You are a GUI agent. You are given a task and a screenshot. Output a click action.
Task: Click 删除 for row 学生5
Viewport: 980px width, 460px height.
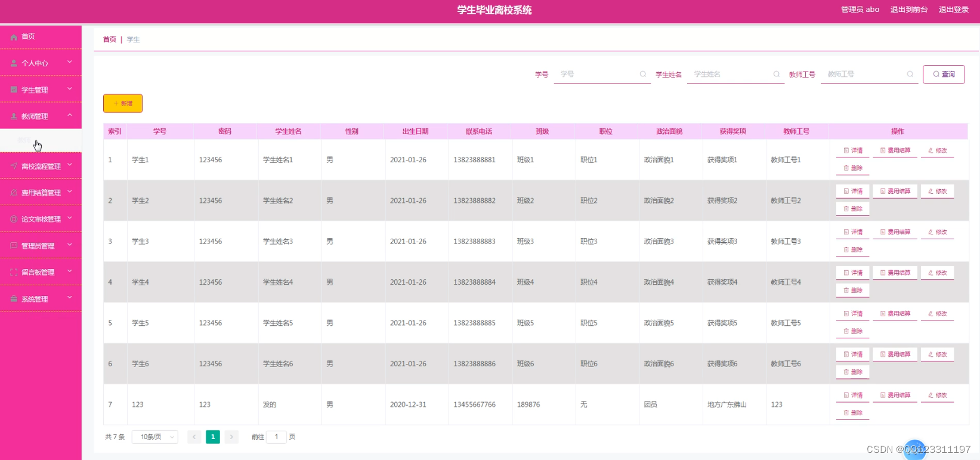[x=853, y=331]
